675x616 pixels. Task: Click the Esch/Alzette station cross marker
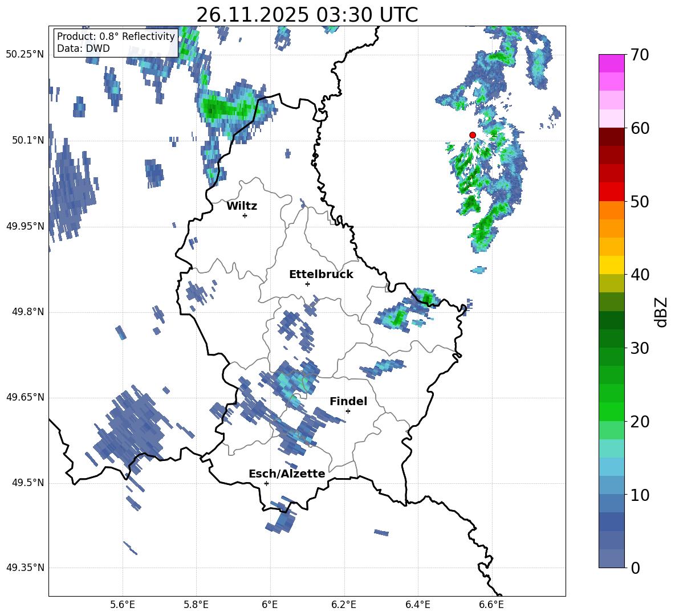coord(266,483)
